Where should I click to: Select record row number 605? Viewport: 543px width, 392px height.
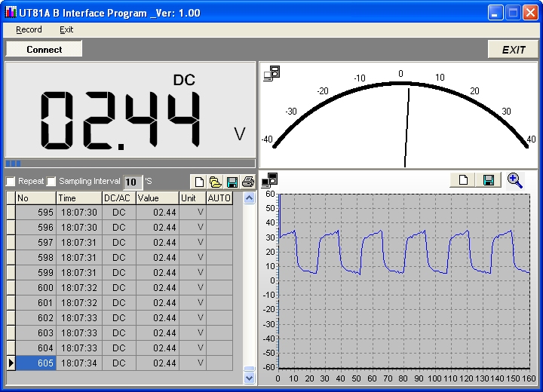(x=35, y=363)
